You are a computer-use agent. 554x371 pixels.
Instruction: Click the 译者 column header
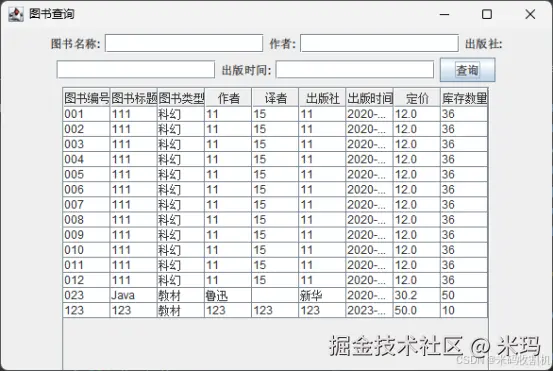pyautogui.click(x=275, y=98)
